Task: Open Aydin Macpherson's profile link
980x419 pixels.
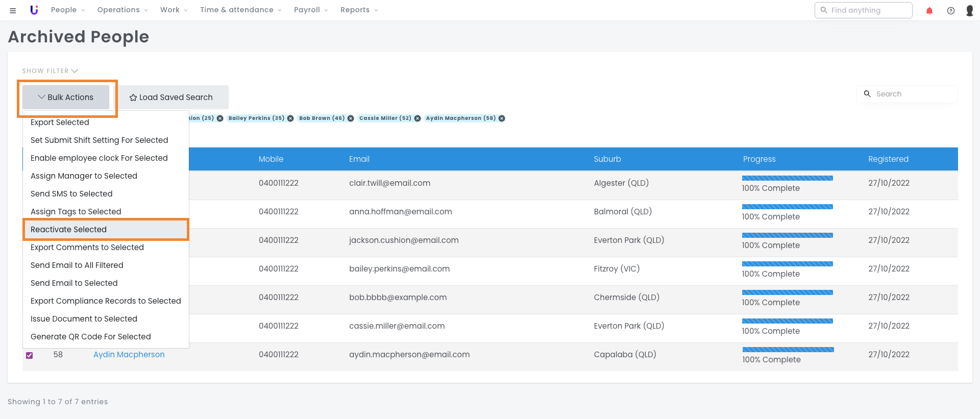Action: tap(129, 355)
